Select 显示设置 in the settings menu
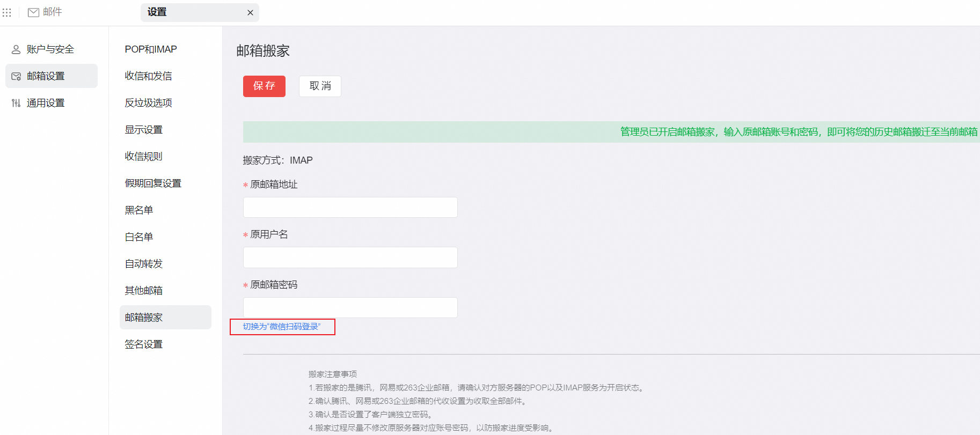The image size is (980, 435). 144,130
